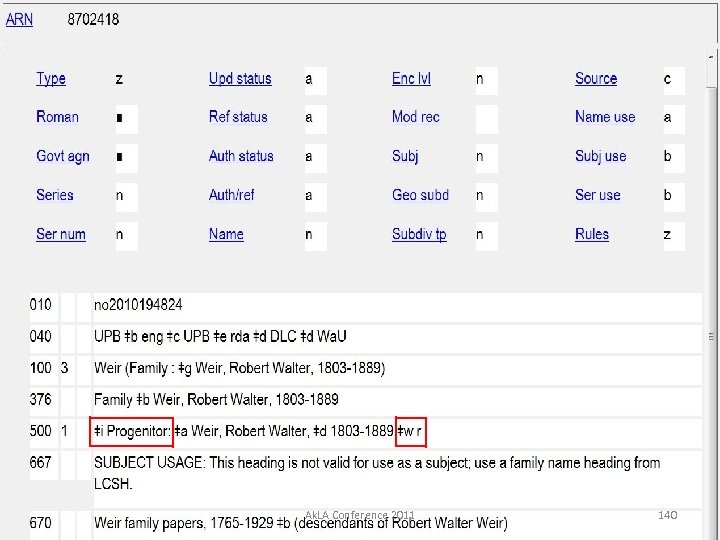Viewport: 720px width, 540px height.
Task: Select the highlighted Progenitor subfield text
Action: (132, 432)
